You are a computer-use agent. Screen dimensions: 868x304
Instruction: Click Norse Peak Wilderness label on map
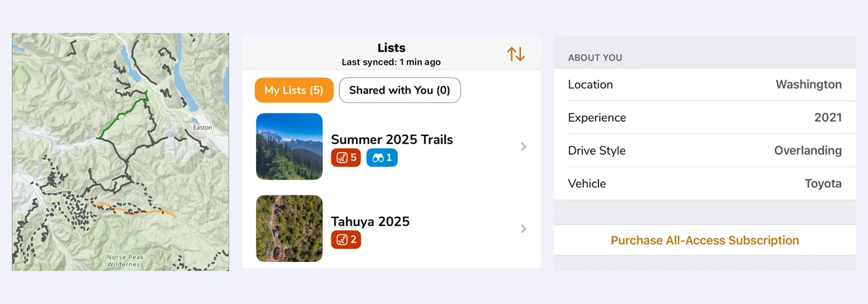127,261
